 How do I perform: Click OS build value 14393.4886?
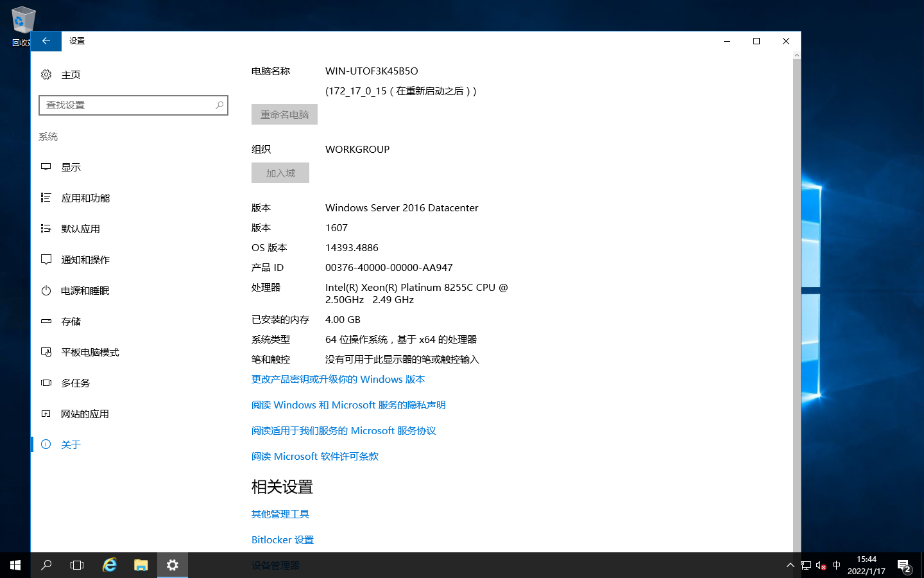pyautogui.click(x=352, y=248)
